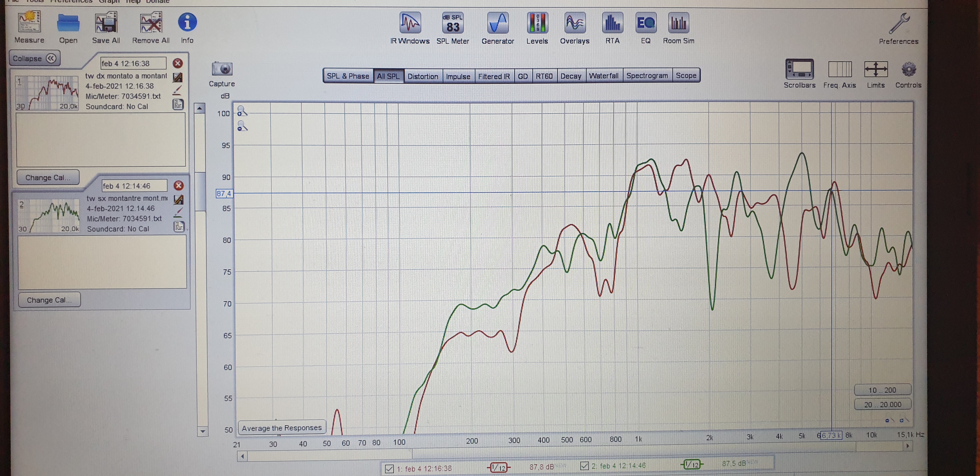
Task: Switch to SPL & Phase tab
Action: click(x=348, y=76)
